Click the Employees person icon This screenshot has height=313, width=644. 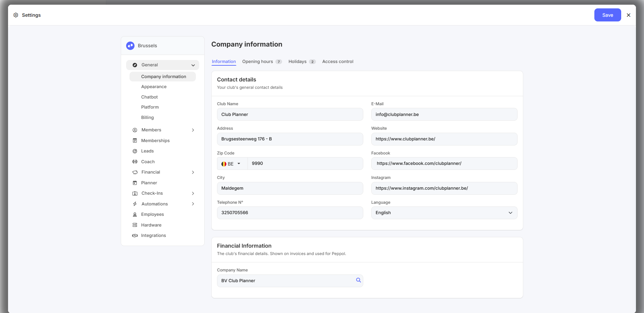click(135, 214)
